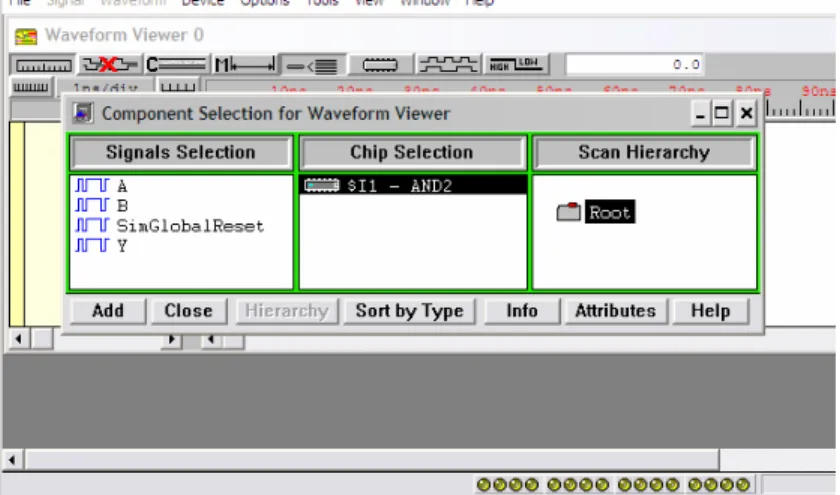Select the M measurement marker tool

245,65
